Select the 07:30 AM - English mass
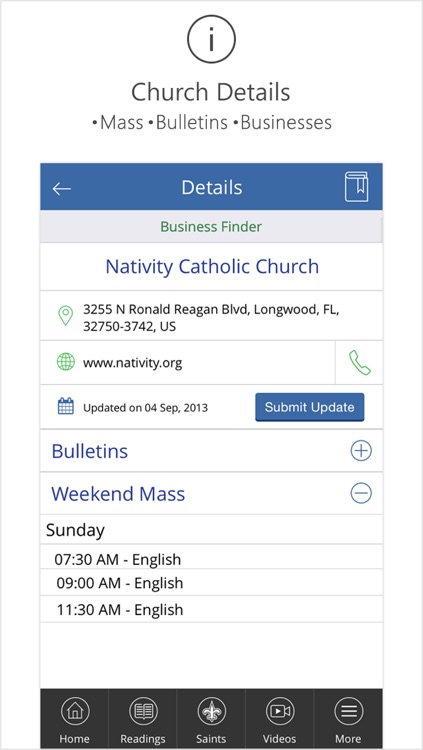 pyautogui.click(x=211, y=557)
